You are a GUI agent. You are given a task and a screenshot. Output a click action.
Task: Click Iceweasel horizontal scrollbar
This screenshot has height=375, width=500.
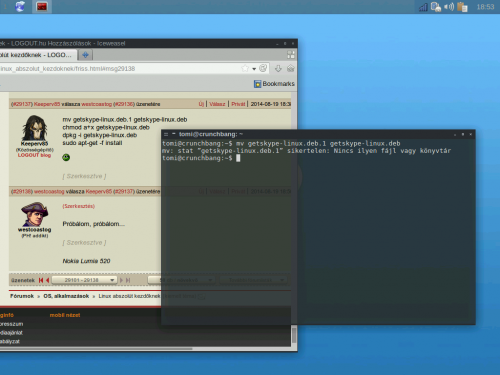coord(96,349)
